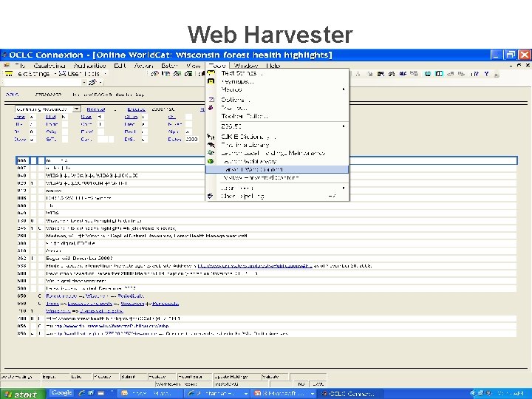This screenshot has height=399, width=532.
Task: Switch to the Inbox Microsoft taskbar button
Action: pos(151,394)
